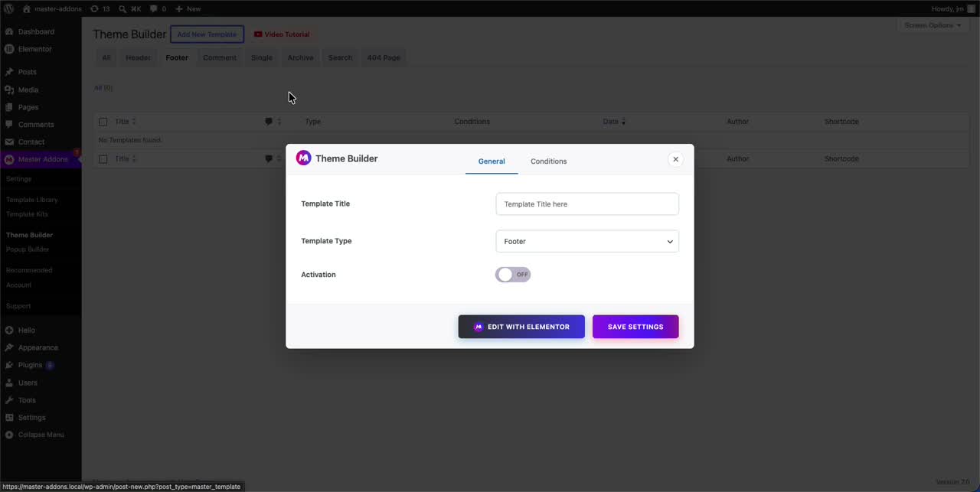Viewport: 980px width, 492px height.
Task: Click the Plugins icon in sidebar
Action: [9, 365]
